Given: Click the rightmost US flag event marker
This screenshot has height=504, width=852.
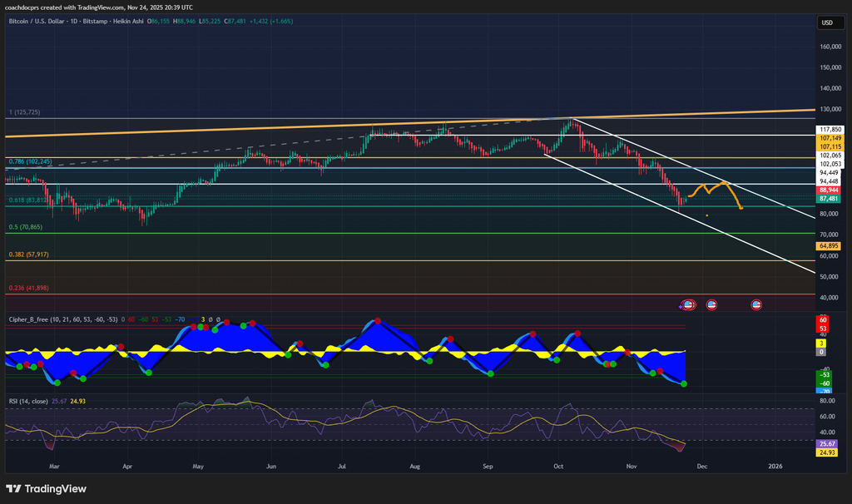Looking at the screenshot, I should tap(756, 305).
